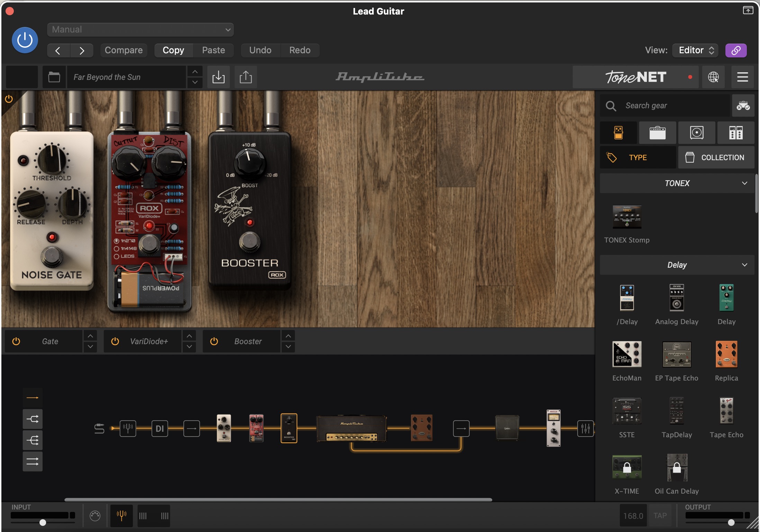Viewport: 760px width, 532px height.
Task: Share preset with upload icon
Action: (x=246, y=77)
